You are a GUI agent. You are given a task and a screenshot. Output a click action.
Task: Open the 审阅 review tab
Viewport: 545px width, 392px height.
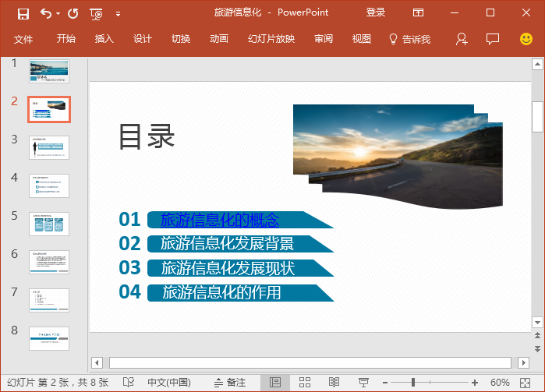[324, 38]
